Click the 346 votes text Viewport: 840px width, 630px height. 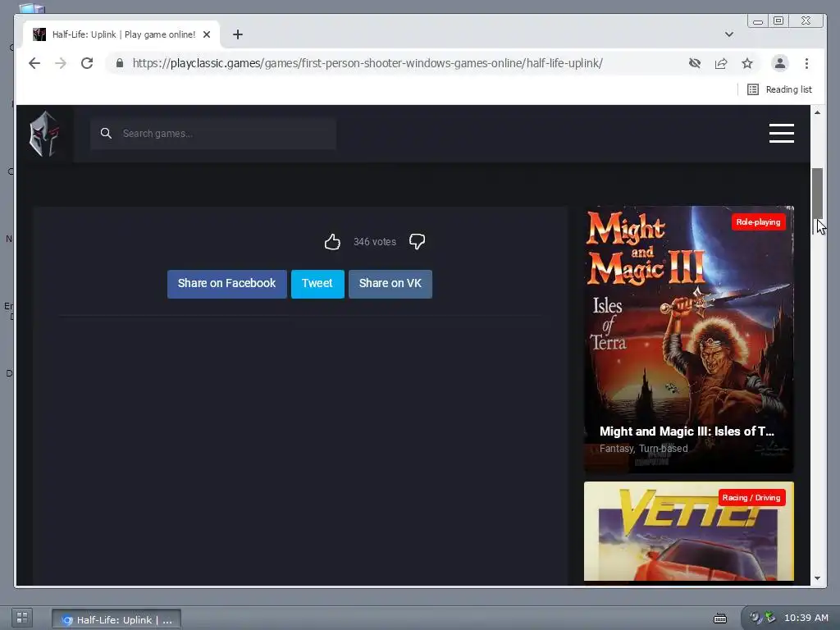pyautogui.click(x=374, y=242)
